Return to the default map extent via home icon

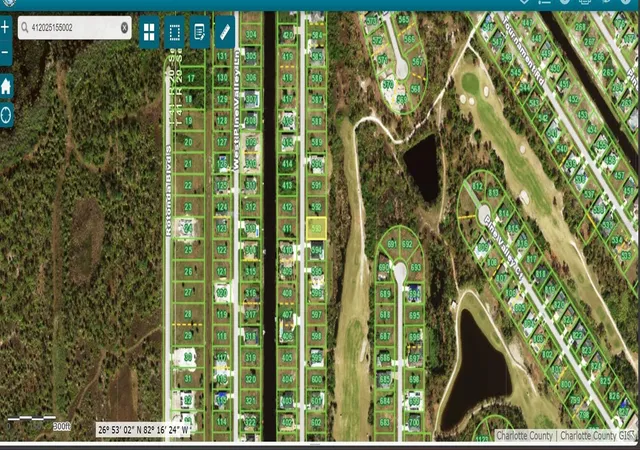tap(6, 87)
